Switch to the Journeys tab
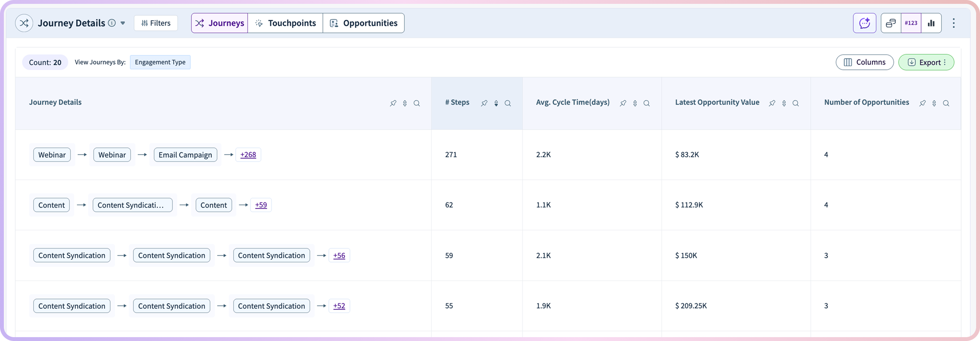 (219, 23)
